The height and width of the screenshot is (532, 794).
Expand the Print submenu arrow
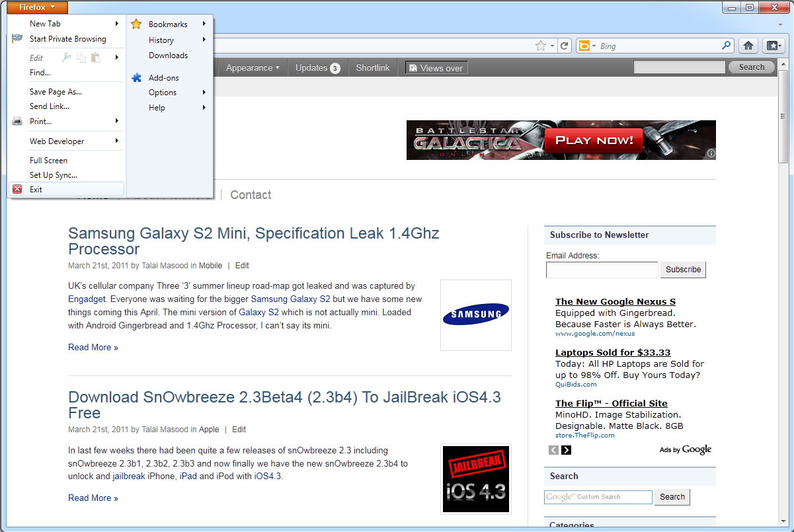click(117, 121)
